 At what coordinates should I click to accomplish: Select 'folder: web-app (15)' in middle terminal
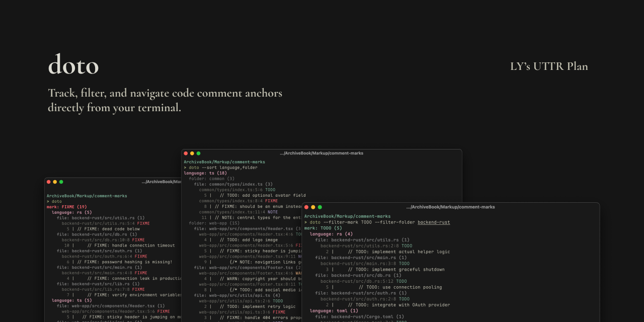point(214,223)
